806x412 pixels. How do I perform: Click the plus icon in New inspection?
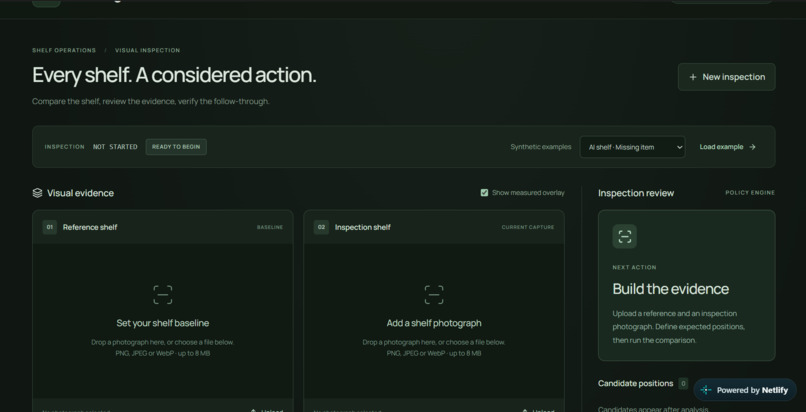(x=693, y=77)
